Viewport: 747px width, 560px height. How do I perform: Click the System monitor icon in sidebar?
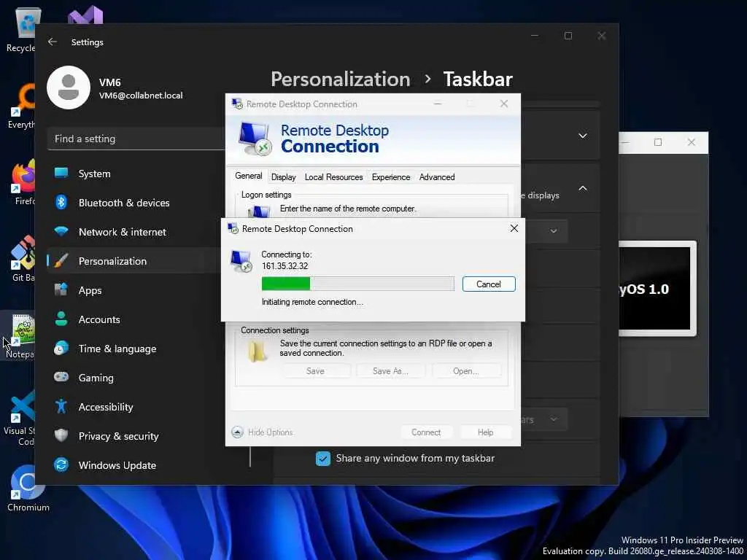61,173
